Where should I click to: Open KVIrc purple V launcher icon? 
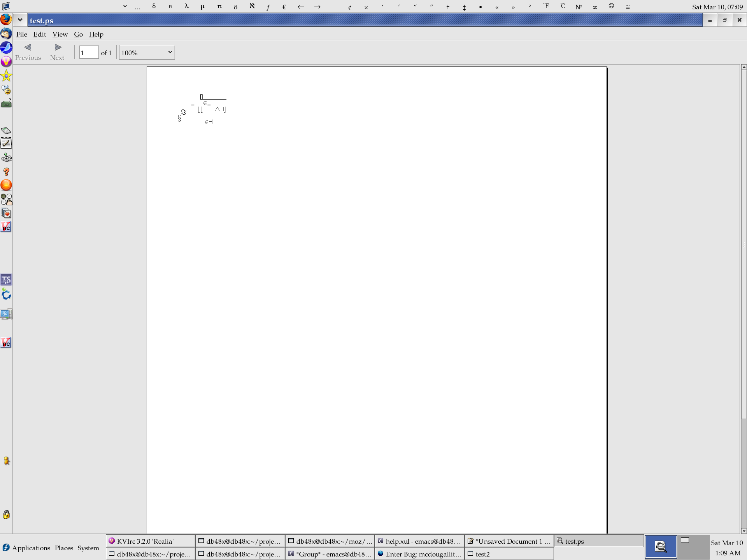point(6,61)
